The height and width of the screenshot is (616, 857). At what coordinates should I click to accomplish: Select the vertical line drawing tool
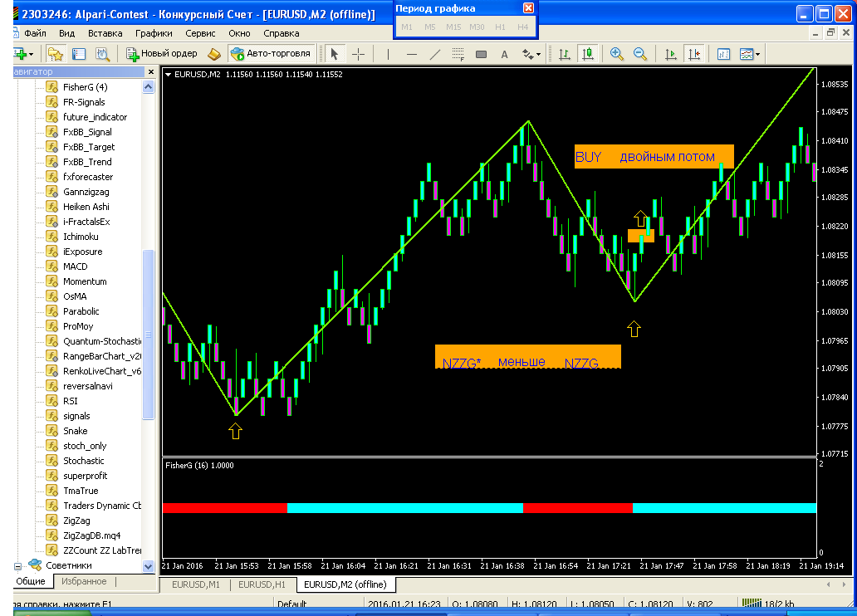pyautogui.click(x=388, y=54)
